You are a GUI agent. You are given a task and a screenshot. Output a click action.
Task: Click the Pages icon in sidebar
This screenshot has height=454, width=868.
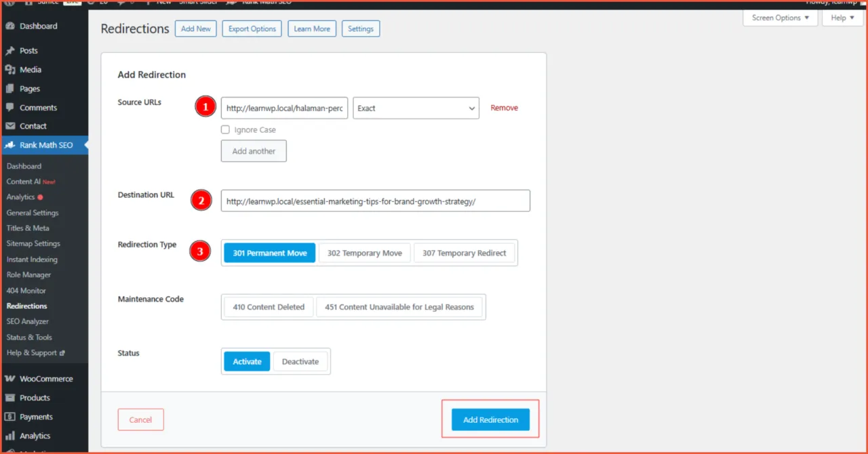(x=10, y=89)
